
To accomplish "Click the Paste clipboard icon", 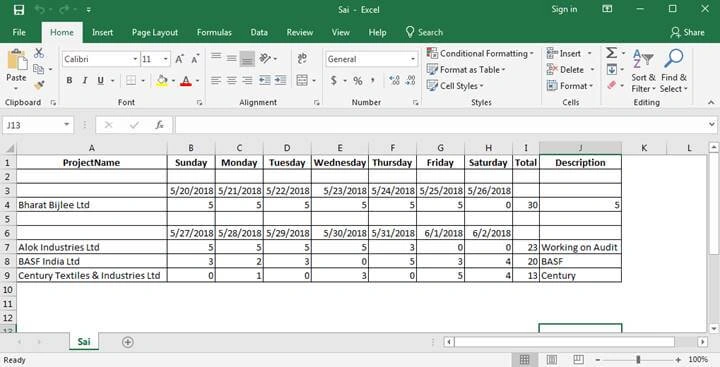I will point(16,60).
